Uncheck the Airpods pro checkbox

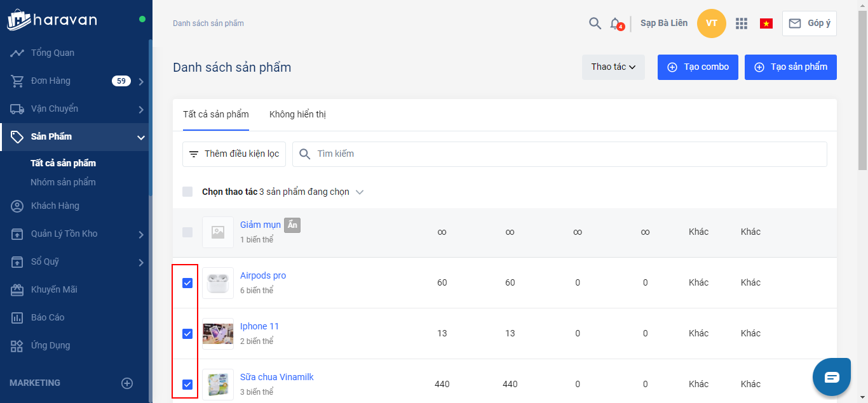coord(187,283)
